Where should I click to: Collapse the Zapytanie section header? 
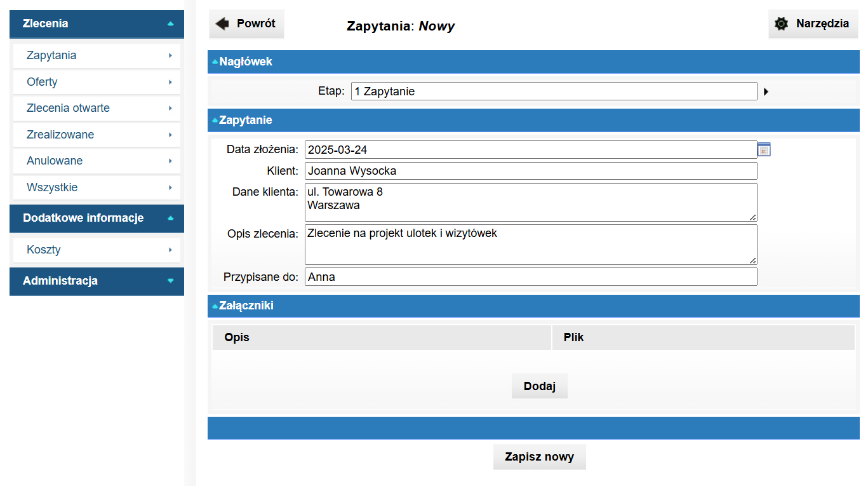(245, 120)
